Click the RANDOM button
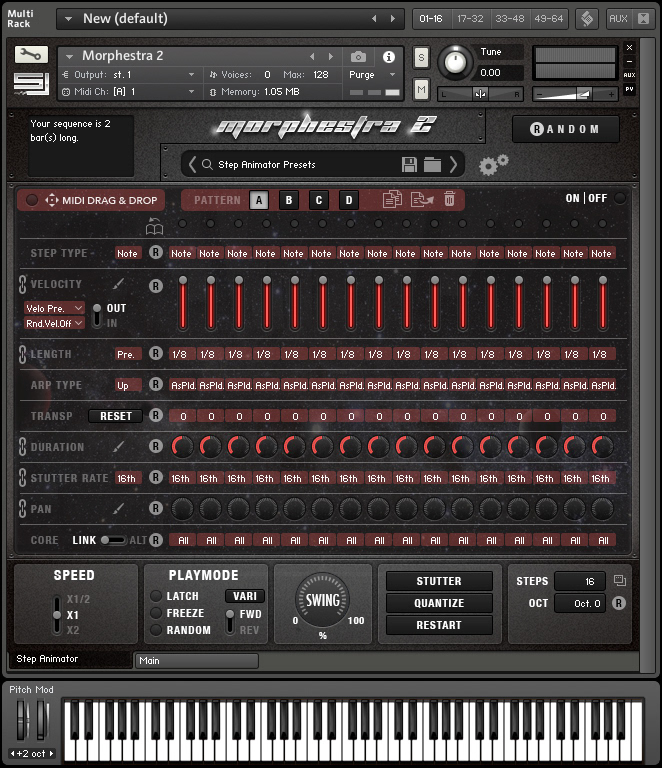 click(566, 129)
